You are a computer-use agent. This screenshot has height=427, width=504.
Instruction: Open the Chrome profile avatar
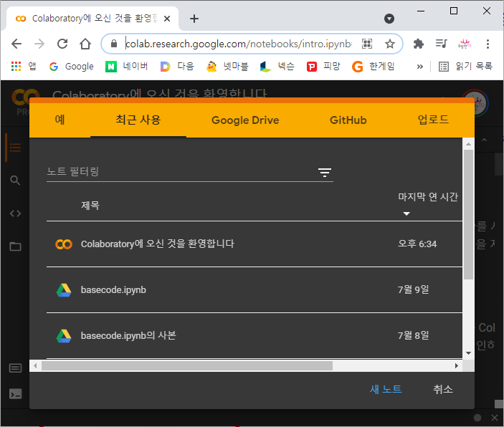[x=465, y=44]
